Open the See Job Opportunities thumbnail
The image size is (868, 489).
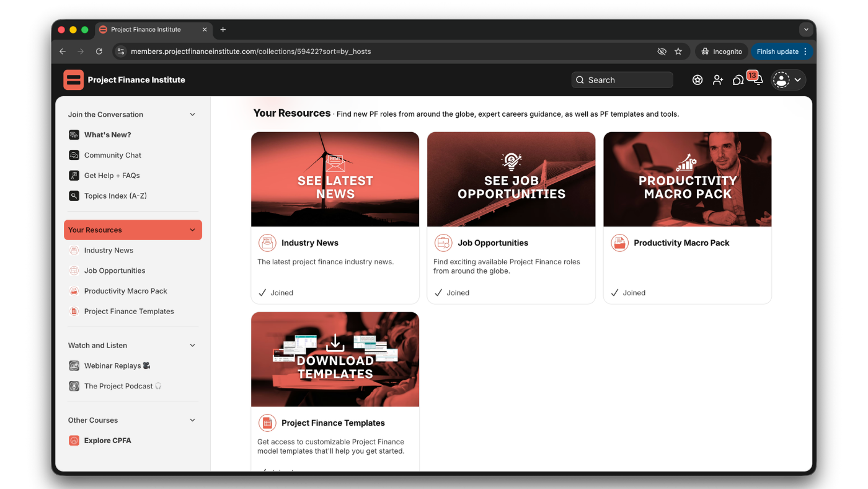coord(511,179)
